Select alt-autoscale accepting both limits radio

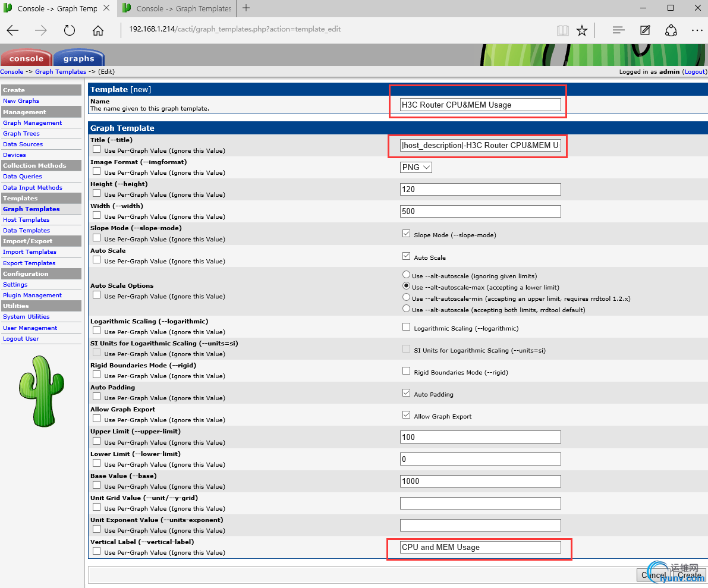(407, 309)
